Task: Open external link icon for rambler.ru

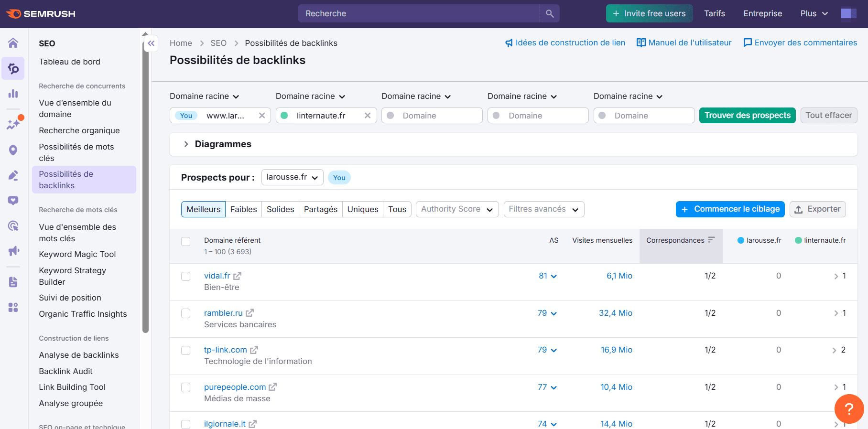Action: (250, 313)
